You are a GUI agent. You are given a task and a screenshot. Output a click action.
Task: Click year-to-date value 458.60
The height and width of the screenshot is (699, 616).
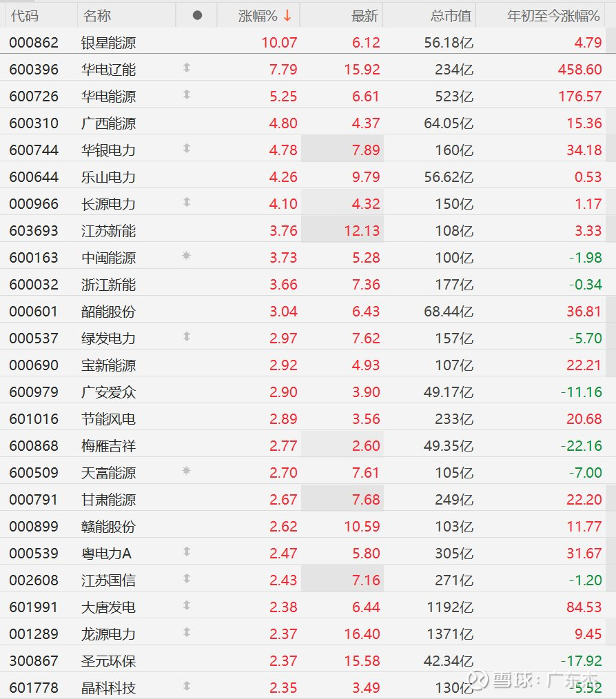coord(579,70)
